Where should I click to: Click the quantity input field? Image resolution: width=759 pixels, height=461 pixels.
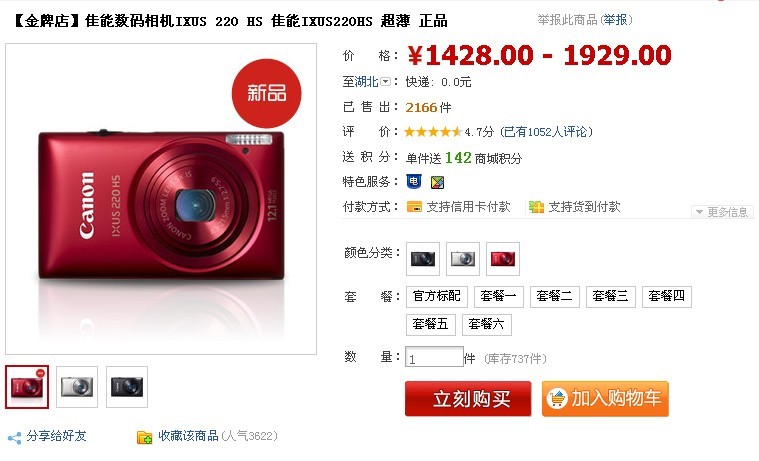(434, 357)
